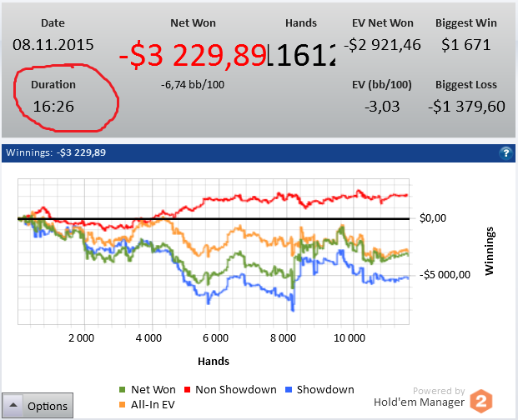Screen dimensions: 518x420
Task: Click the duration value 16:26
Action: (53, 106)
